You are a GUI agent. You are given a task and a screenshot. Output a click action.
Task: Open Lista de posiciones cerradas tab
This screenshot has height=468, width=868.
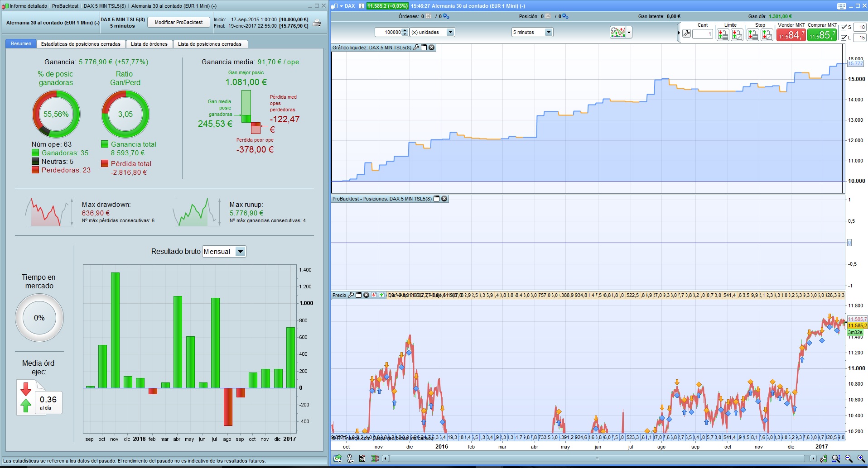tap(210, 44)
